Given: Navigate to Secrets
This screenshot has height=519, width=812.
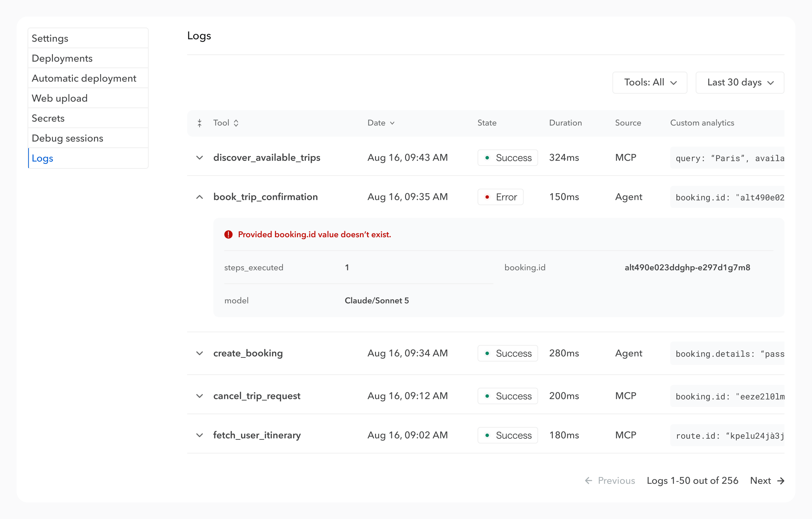Looking at the screenshot, I should [88, 118].
